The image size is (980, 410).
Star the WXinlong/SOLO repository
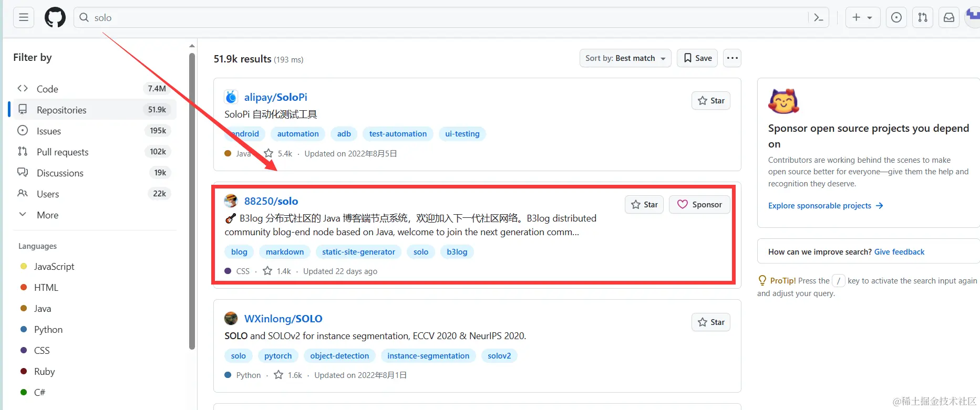[x=711, y=322]
